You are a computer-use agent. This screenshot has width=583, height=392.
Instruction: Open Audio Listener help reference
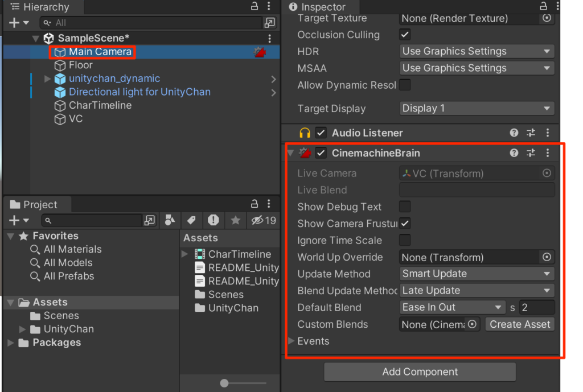[x=514, y=133]
